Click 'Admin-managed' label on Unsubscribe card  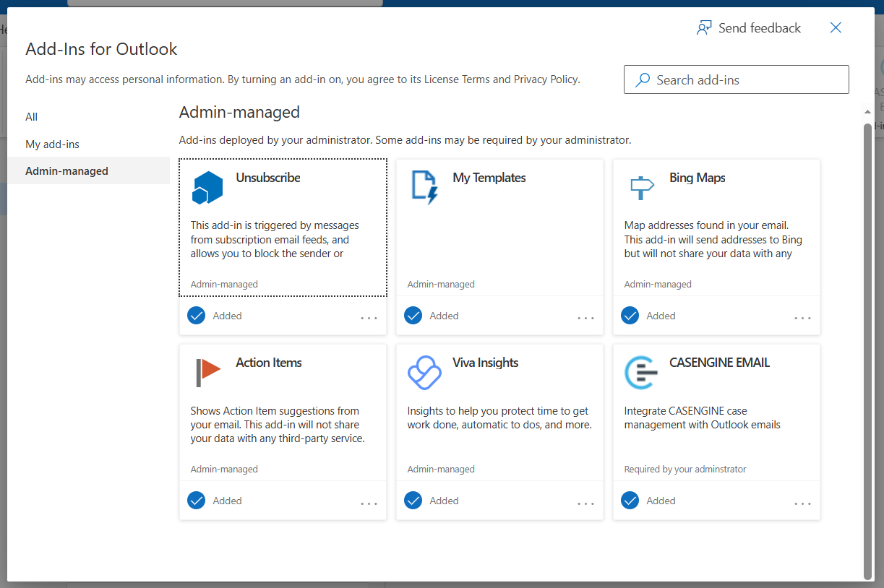point(224,285)
